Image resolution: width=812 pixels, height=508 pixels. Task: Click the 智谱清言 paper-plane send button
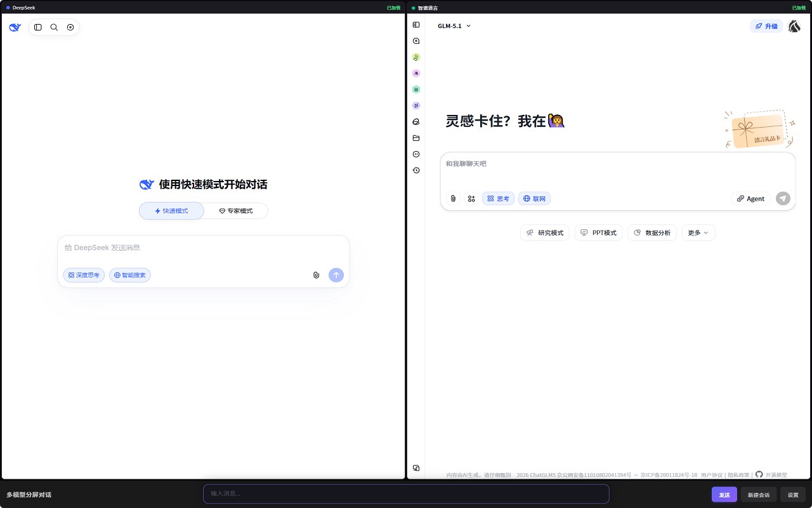pyautogui.click(x=783, y=199)
